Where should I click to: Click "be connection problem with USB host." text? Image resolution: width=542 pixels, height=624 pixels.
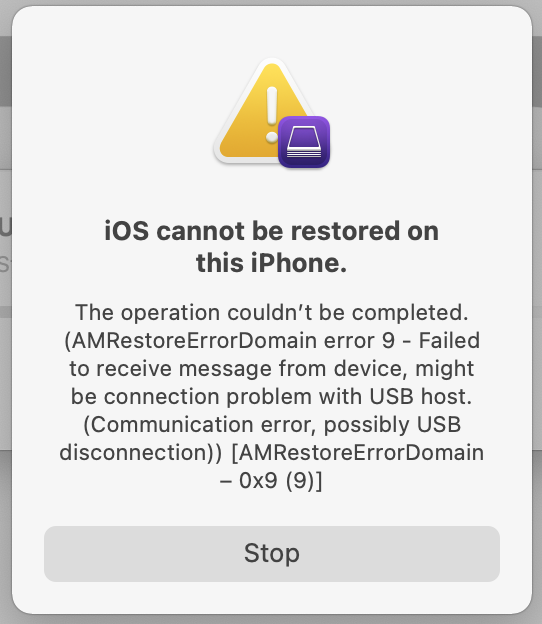coord(272,396)
